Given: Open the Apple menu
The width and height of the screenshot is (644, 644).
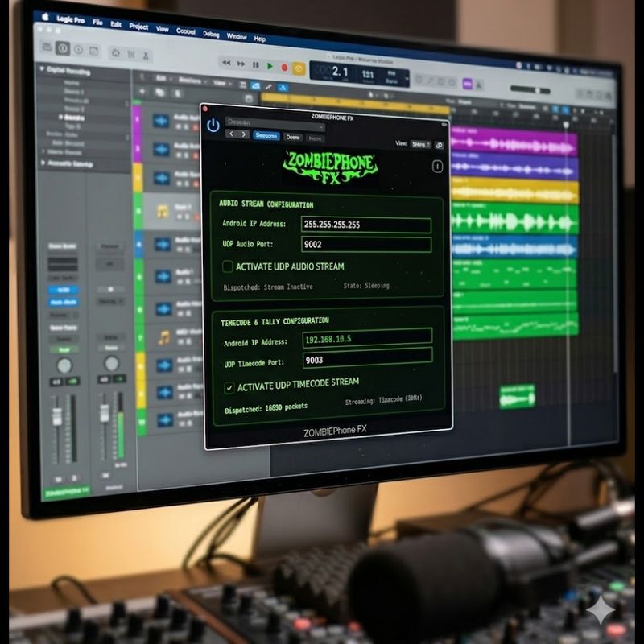Looking at the screenshot, I should coord(46,16).
